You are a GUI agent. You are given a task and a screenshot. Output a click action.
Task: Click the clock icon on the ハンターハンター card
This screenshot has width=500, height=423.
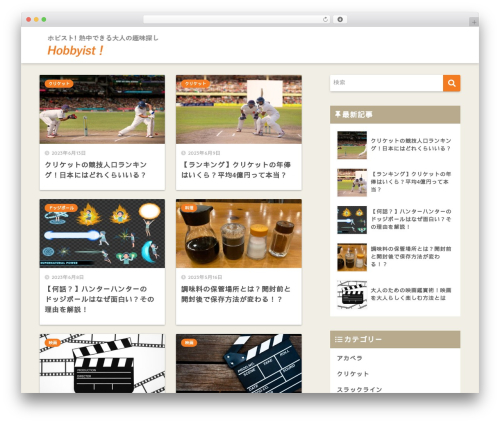pyautogui.click(x=47, y=277)
